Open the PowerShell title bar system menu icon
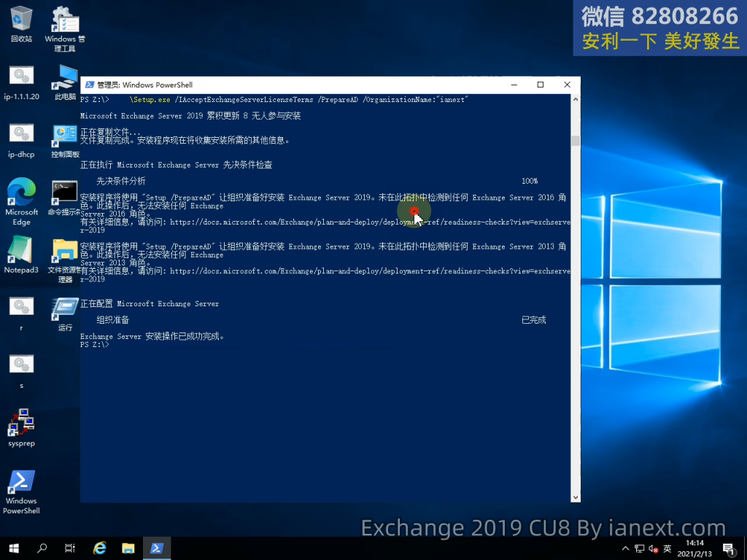Image resolution: width=747 pixels, height=560 pixels. [88, 85]
